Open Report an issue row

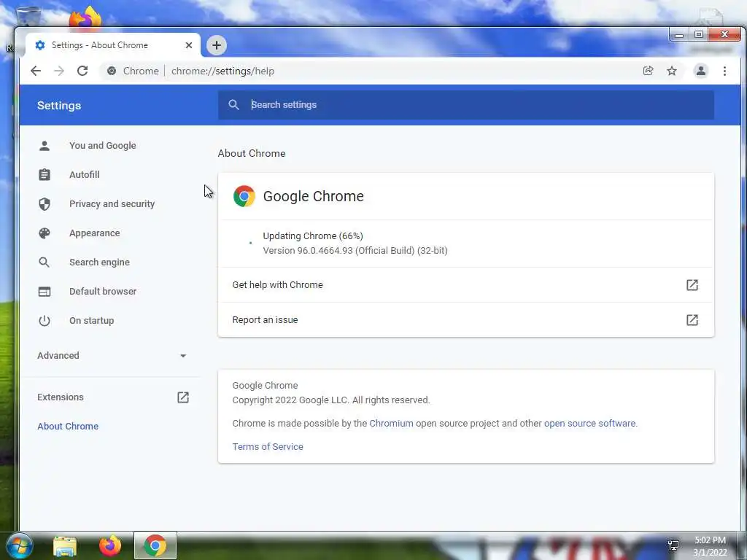point(466,320)
